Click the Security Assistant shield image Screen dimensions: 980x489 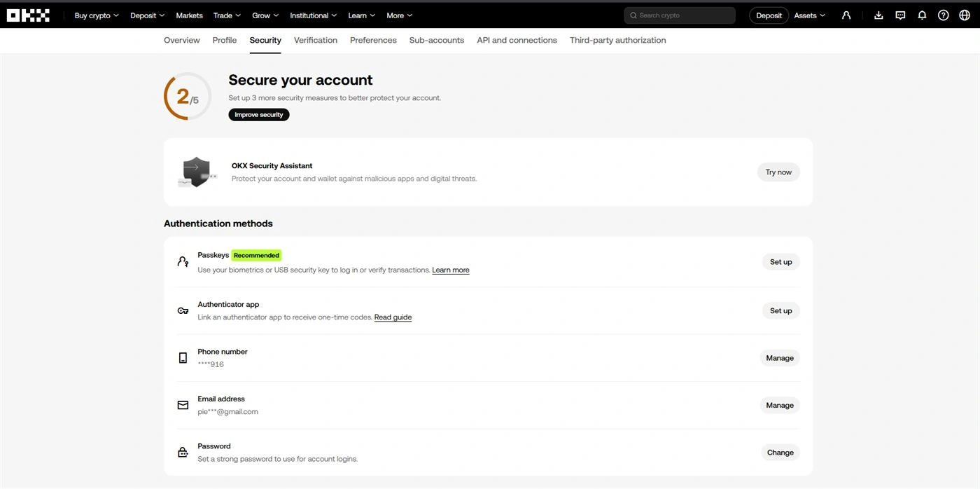[197, 172]
